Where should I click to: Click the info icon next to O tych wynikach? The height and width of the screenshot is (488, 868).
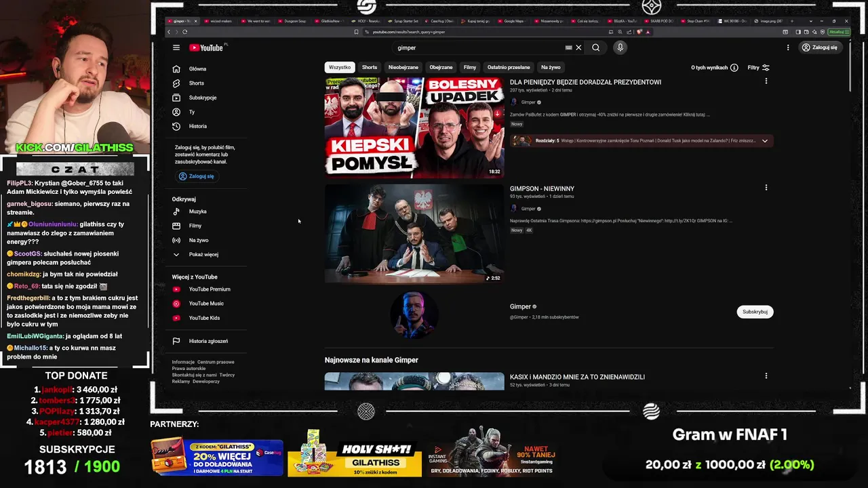[x=734, y=68]
